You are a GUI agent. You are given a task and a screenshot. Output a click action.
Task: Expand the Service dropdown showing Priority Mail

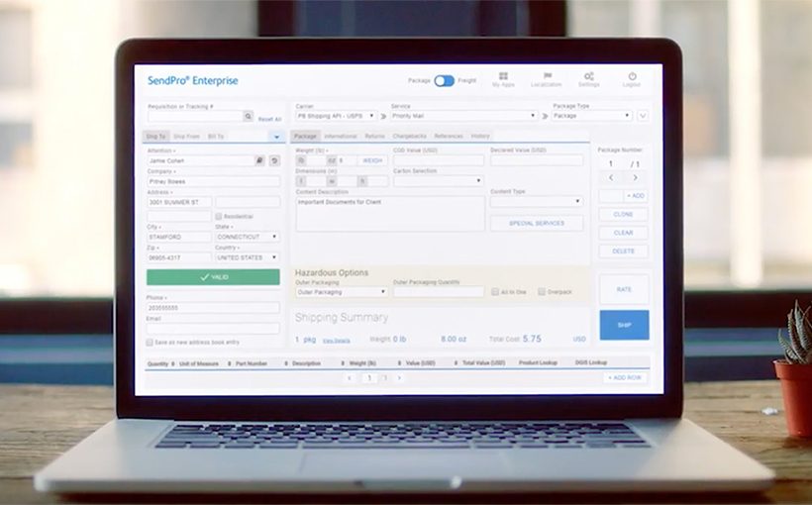coord(464,116)
